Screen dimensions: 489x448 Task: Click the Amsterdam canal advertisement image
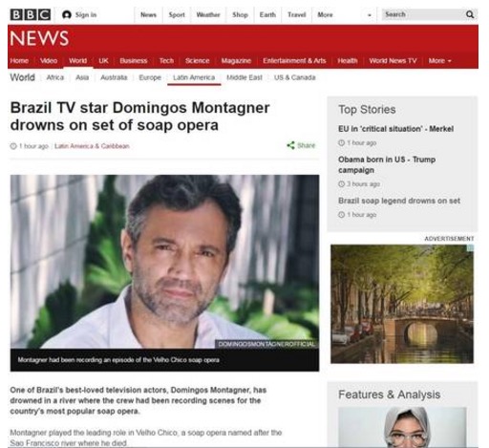402,304
